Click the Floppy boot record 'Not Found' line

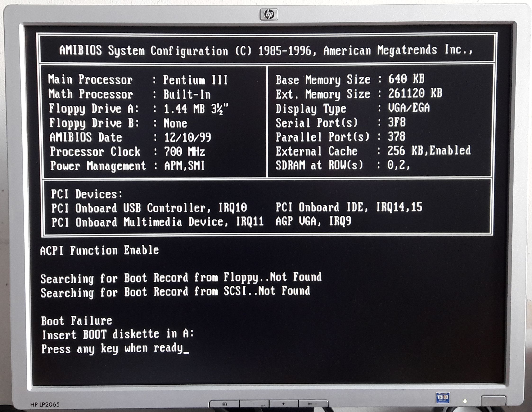click(181, 278)
